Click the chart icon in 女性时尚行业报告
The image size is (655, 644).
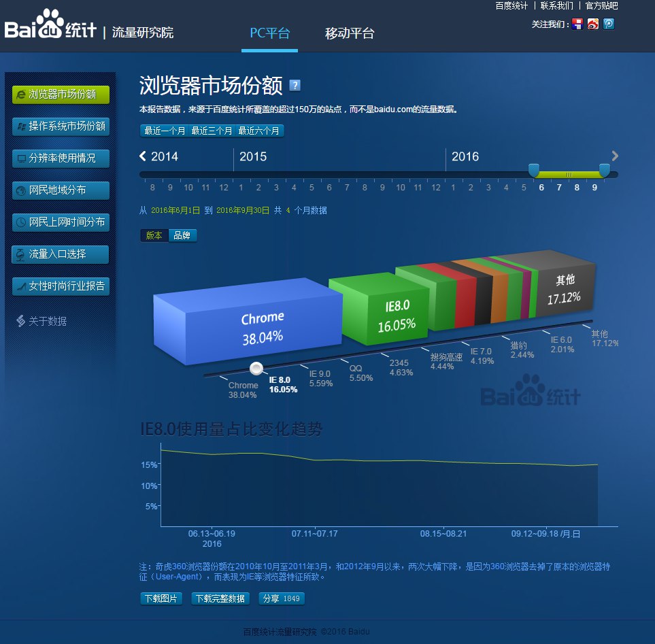tap(21, 286)
